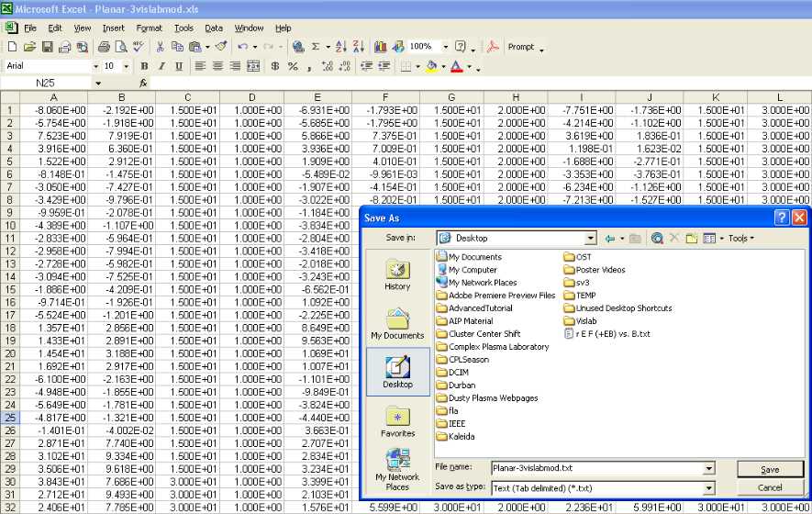This screenshot has width=812, height=514.
Task: Open the Save as type dropdown
Action: click(x=708, y=488)
